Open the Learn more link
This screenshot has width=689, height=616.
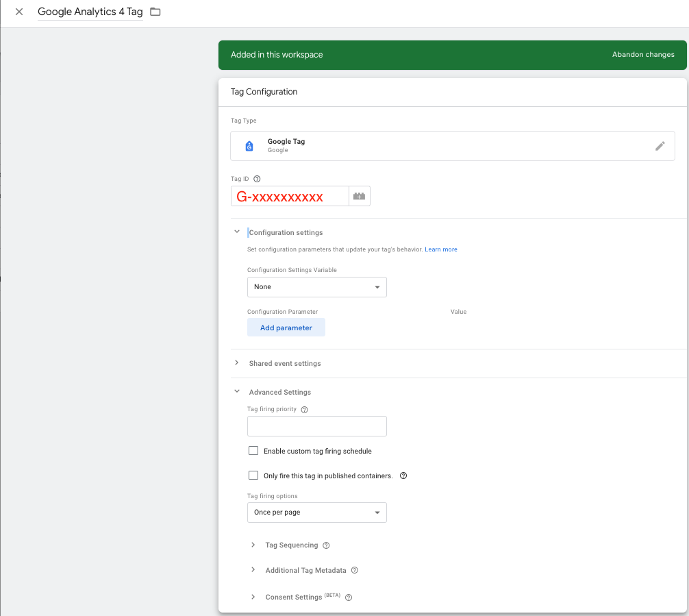(441, 249)
